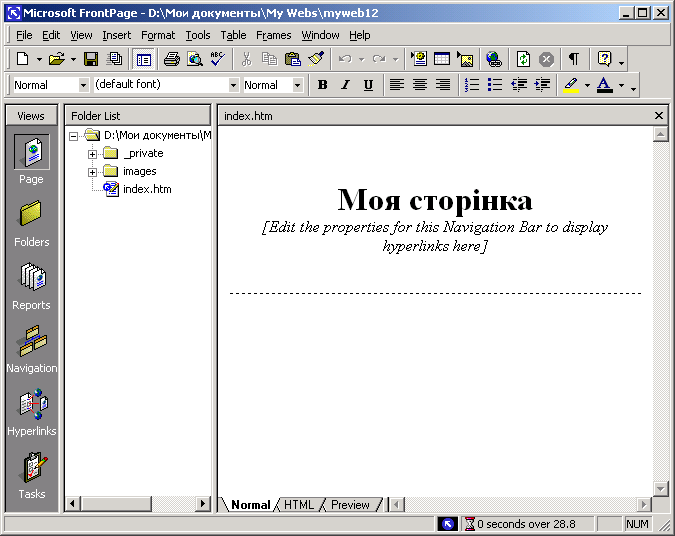Viewport: 675px width, 536px height.
Task: Click the Publish Web icon
Action: coord(114,59)
